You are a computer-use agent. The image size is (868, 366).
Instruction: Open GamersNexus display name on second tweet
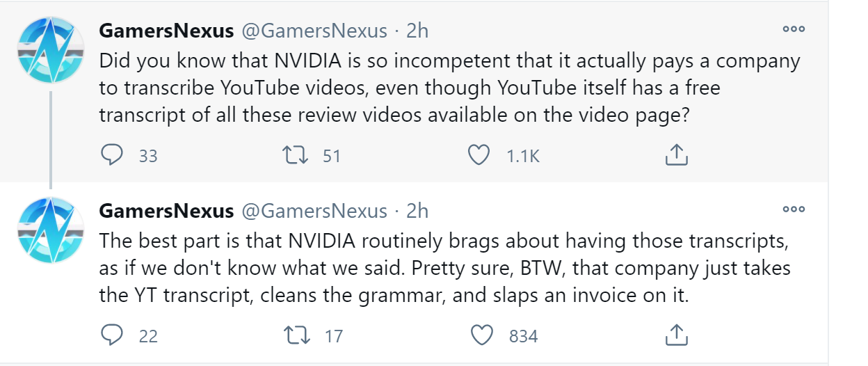click(x=166, y=211)
